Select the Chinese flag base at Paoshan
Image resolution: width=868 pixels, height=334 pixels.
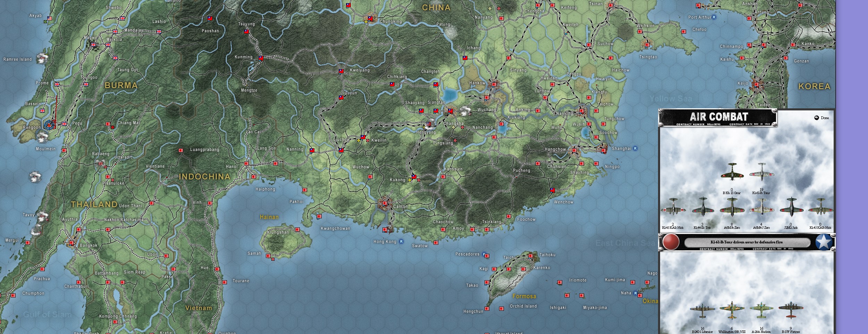pos(210,18)
